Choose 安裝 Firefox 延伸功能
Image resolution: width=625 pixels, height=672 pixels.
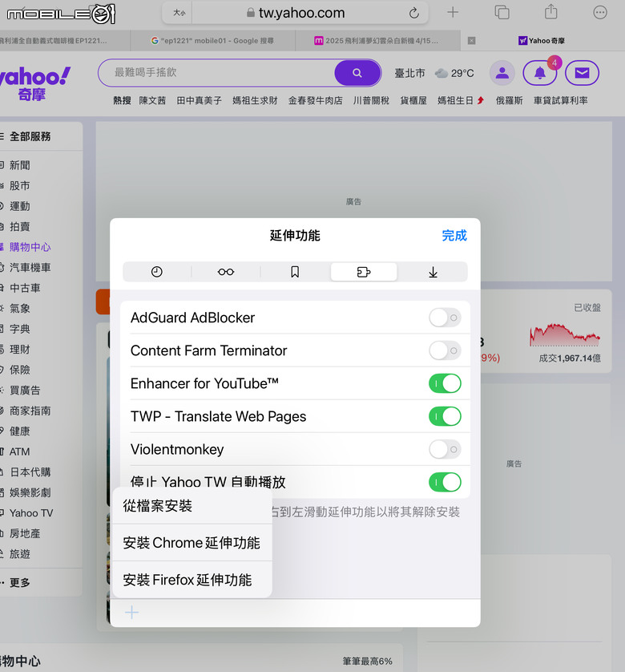tap(192, 580)
